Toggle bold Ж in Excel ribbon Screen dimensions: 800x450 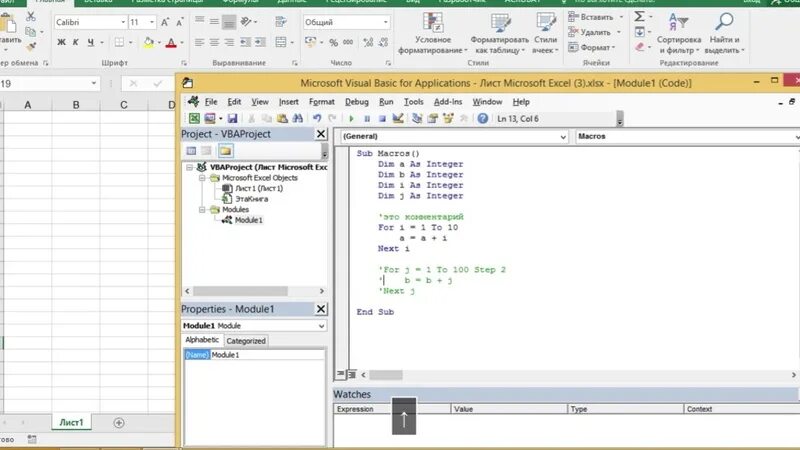(61, 42)
